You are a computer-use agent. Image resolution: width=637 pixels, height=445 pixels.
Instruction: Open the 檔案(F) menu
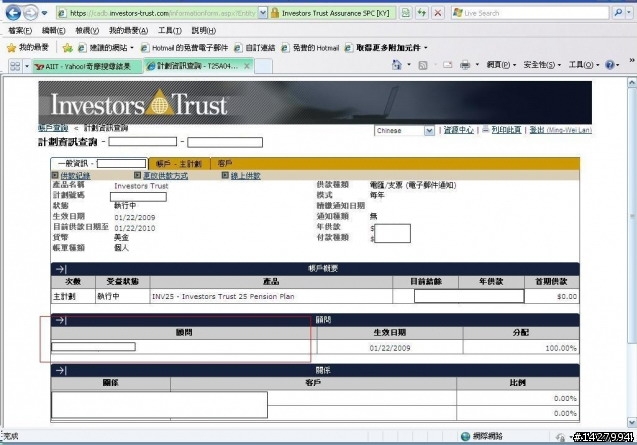[20, 30]
